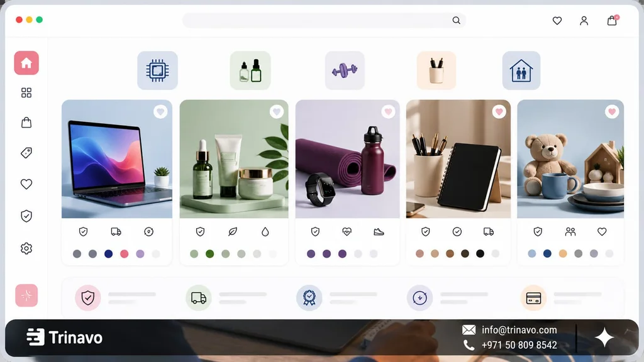Open the price tag deals section
The width and height of the screenshot is (644, 362).
pos(26,153)
